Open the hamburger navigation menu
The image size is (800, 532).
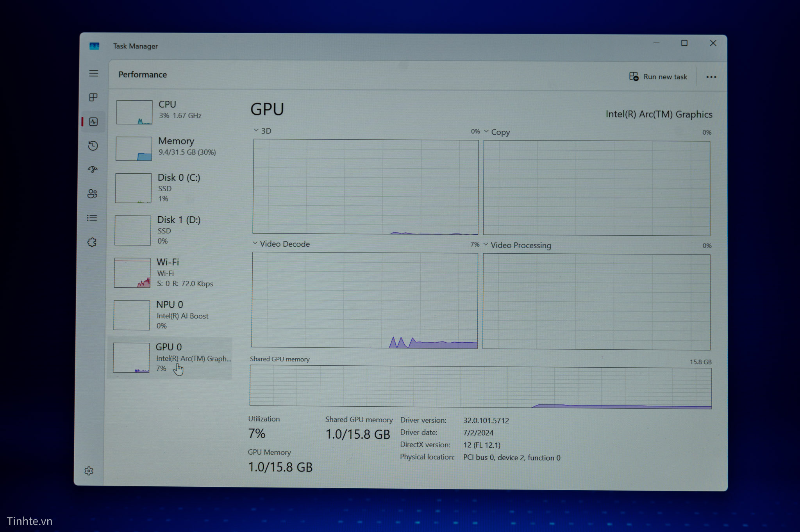[x=93, y=73]
